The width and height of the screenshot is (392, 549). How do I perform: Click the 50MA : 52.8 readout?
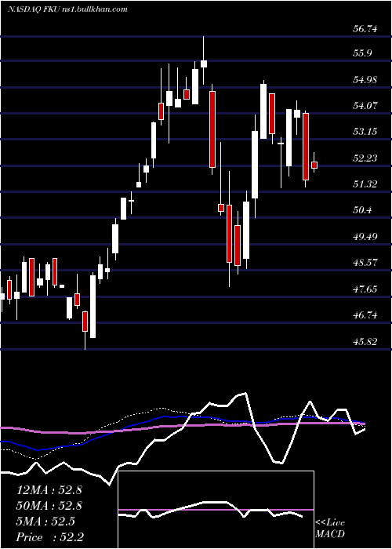49,506
